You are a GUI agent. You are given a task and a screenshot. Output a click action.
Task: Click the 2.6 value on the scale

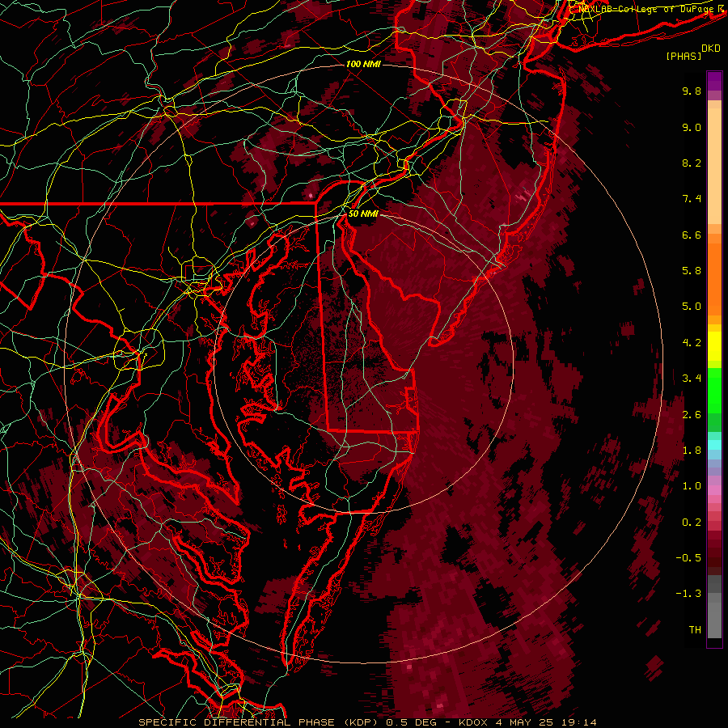pyautogui.click(x=692, y=415)
